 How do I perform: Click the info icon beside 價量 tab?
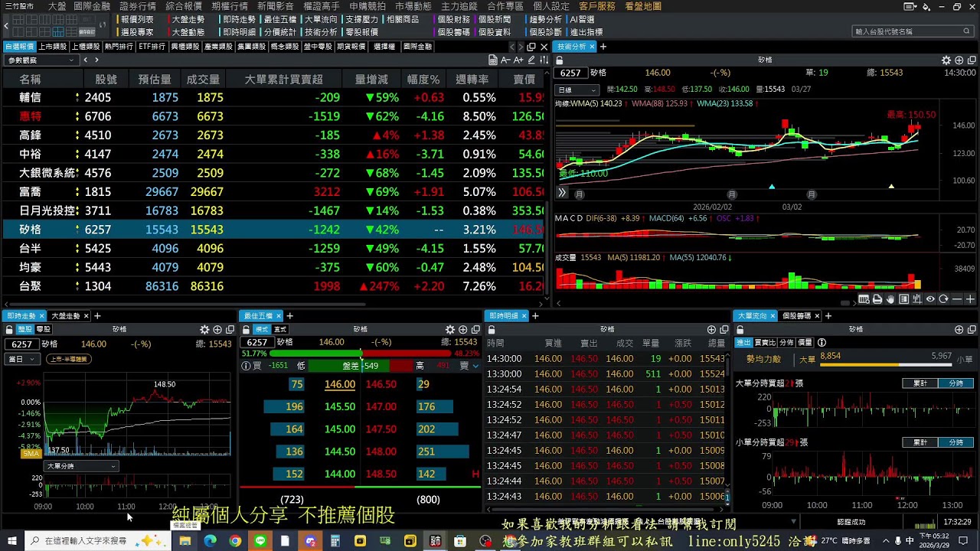pos(822,343)
